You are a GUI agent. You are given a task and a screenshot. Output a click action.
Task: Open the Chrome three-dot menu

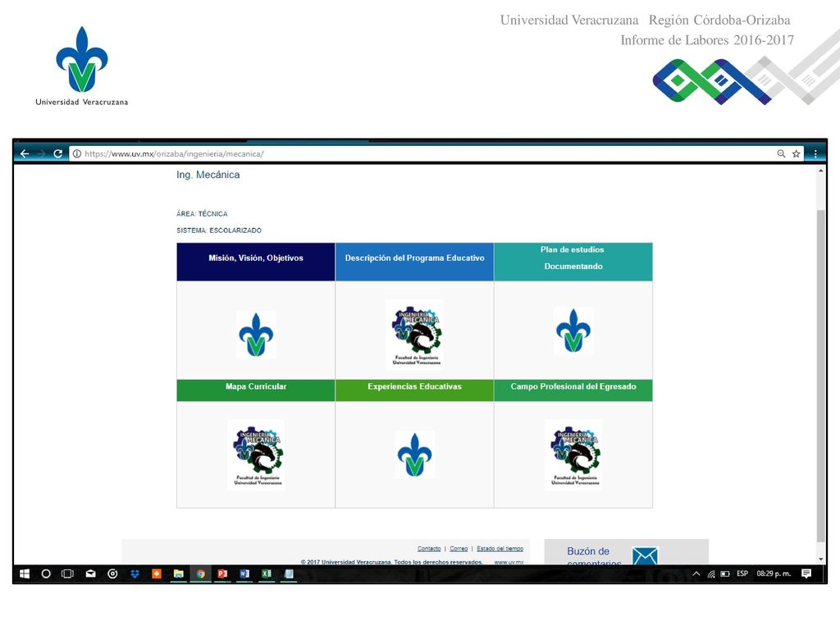click(815, 153)
